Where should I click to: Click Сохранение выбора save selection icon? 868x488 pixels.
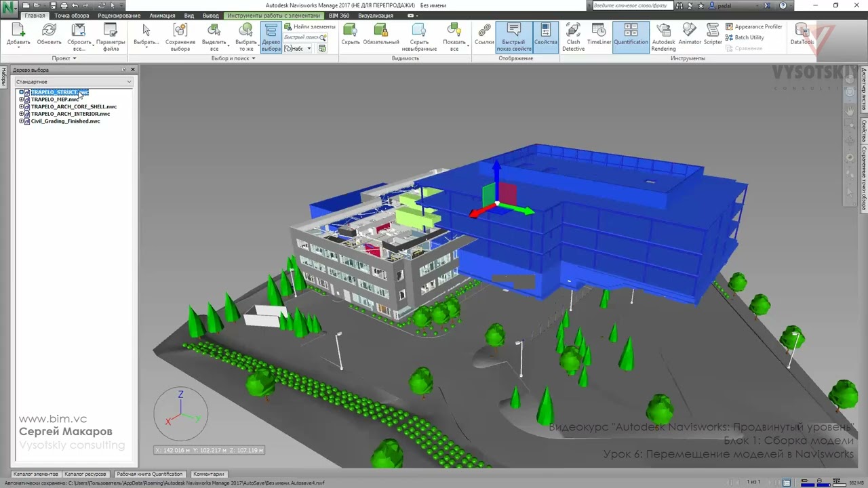click(x=180, y=30)
